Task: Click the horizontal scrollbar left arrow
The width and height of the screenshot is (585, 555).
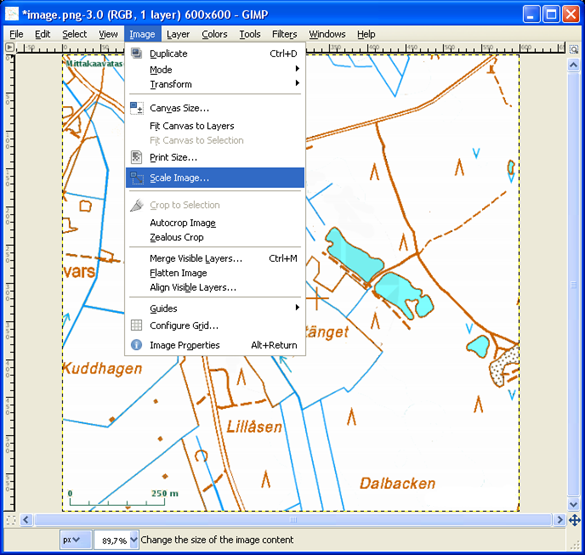Action: click(x=26, y=520)
